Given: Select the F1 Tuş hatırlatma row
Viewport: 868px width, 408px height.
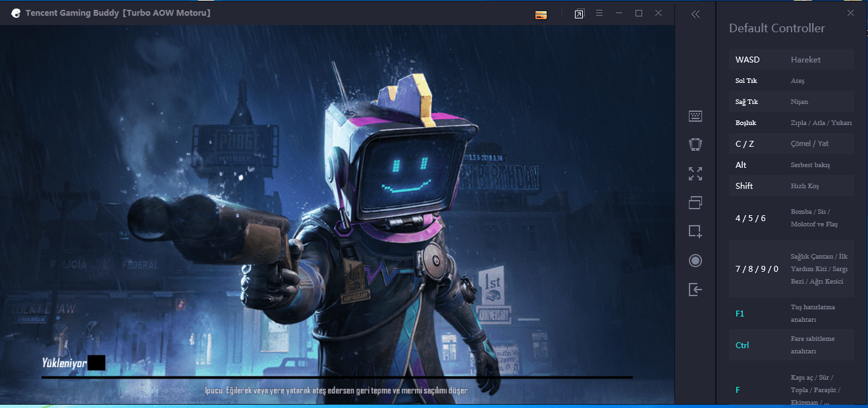Looking at the screenshot, I should point(791,313).
